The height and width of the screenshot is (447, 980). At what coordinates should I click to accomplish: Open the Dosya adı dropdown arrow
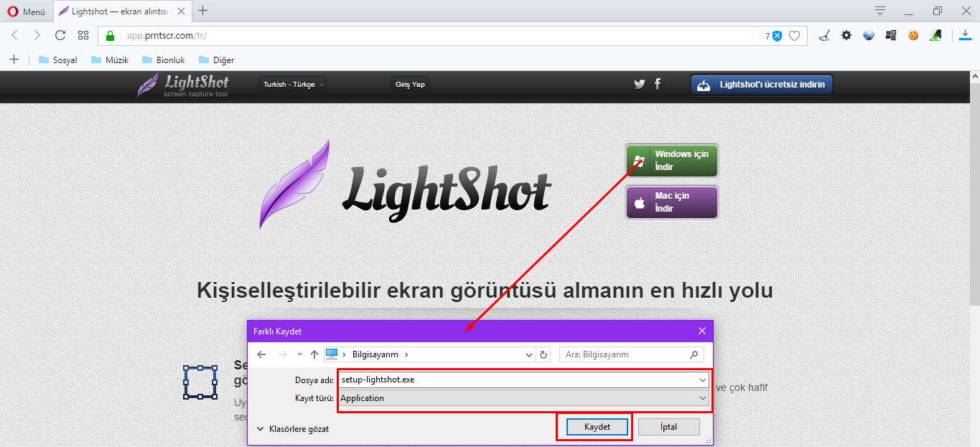(703, 380)
